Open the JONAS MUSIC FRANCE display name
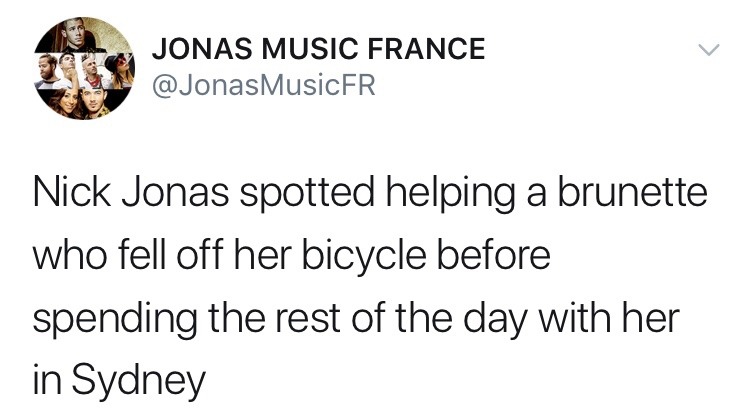750x410 pixels. tap(316, 48)
